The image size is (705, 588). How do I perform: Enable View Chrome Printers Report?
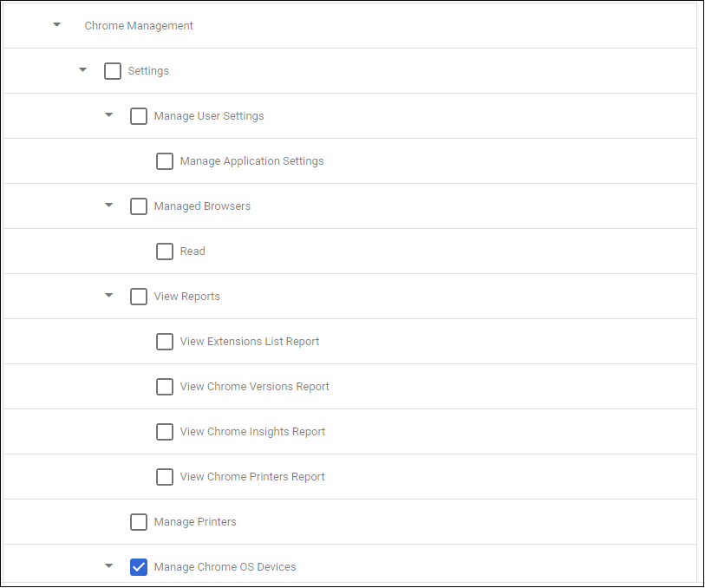pos(165,476)
